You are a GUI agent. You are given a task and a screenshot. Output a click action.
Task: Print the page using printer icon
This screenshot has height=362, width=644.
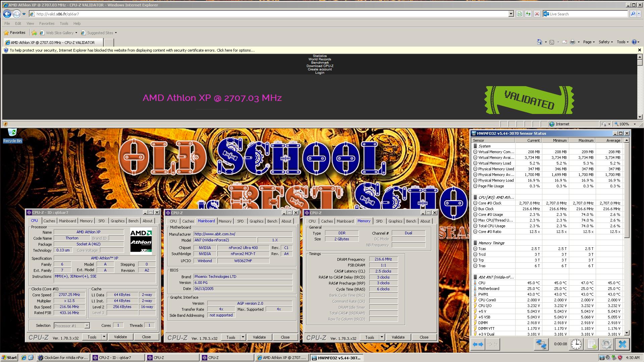[573, 42]
